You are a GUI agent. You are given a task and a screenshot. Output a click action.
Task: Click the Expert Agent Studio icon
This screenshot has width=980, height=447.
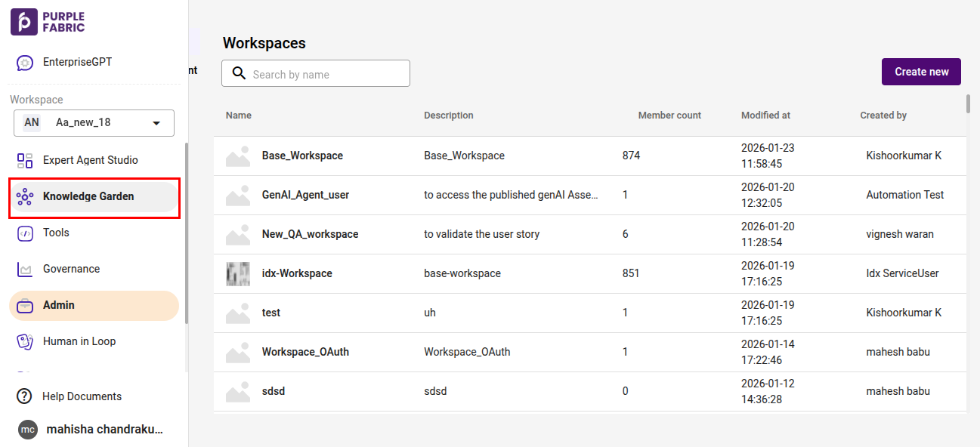click(x=25, y=160)
